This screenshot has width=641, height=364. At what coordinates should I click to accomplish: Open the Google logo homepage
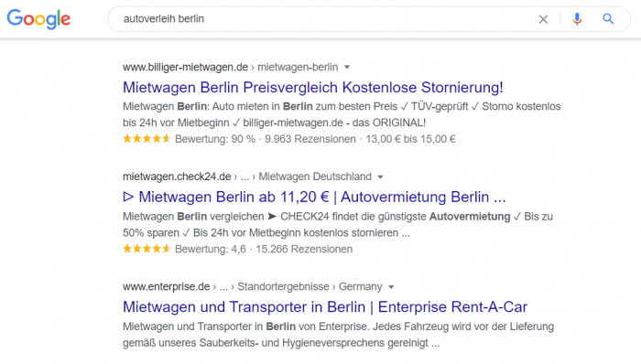click(x=38, y=19)
